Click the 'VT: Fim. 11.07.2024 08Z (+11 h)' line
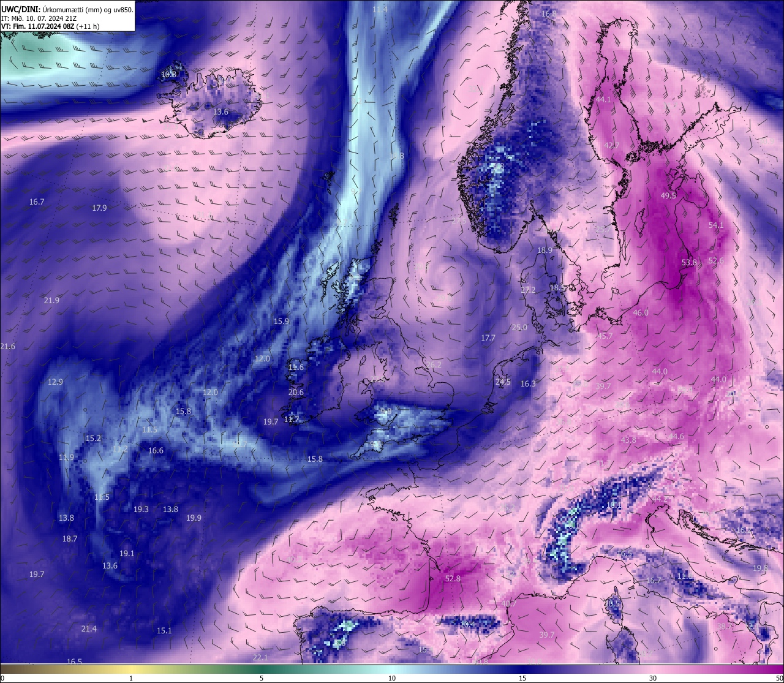The width and height of the screenshot is (784, 683). (50, 26)
